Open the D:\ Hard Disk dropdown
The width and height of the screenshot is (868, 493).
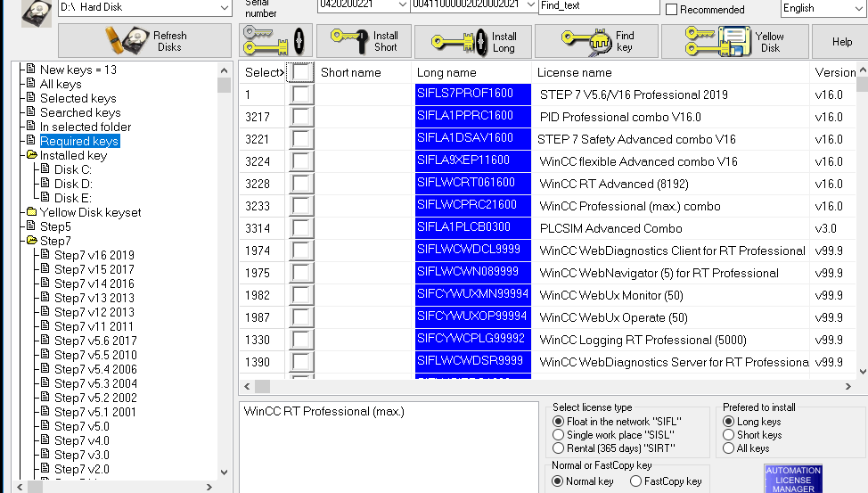(x=224, y=8)
